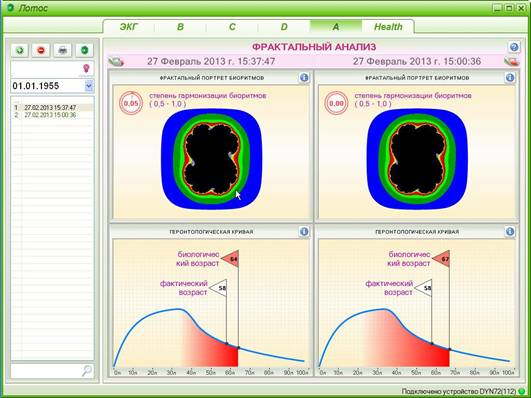Switch to the C tab
This screenshot has height=398, width=531.
[232, 27]
